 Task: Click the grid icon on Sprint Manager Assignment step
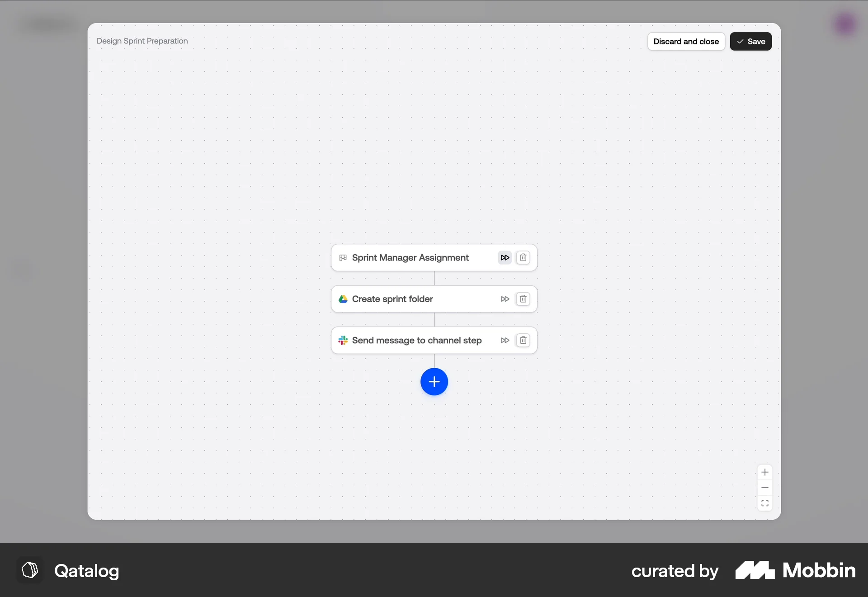[x=343, y=257]
